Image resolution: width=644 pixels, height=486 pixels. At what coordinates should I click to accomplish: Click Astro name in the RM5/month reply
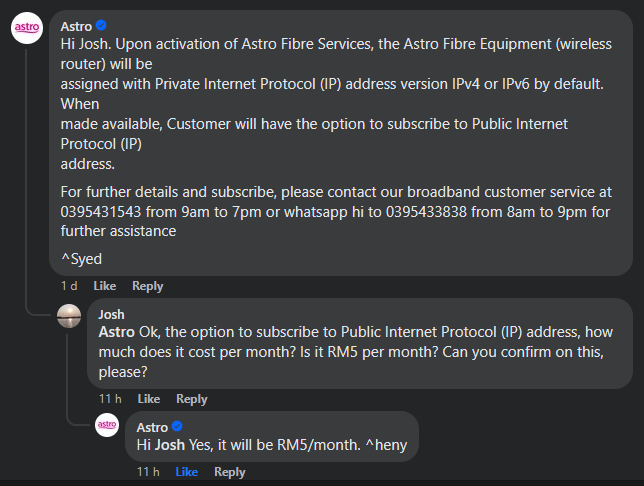click(152, 427)
